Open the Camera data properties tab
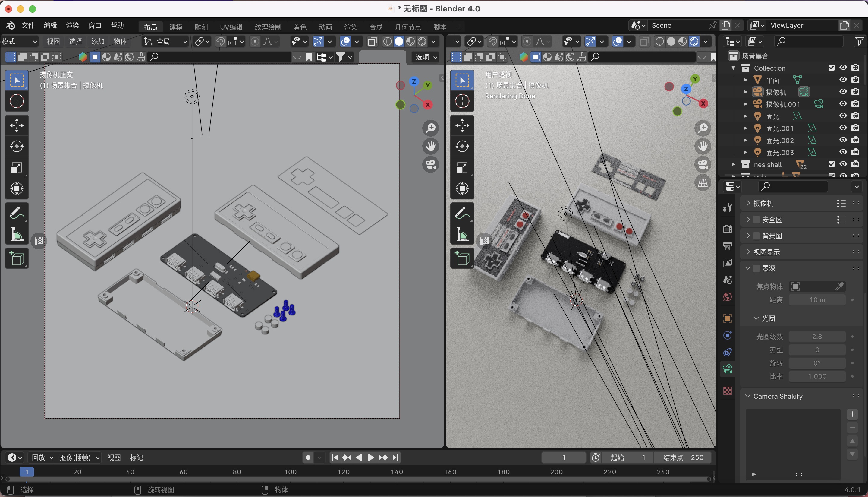868x497 pixels. [x=728, y=369]
